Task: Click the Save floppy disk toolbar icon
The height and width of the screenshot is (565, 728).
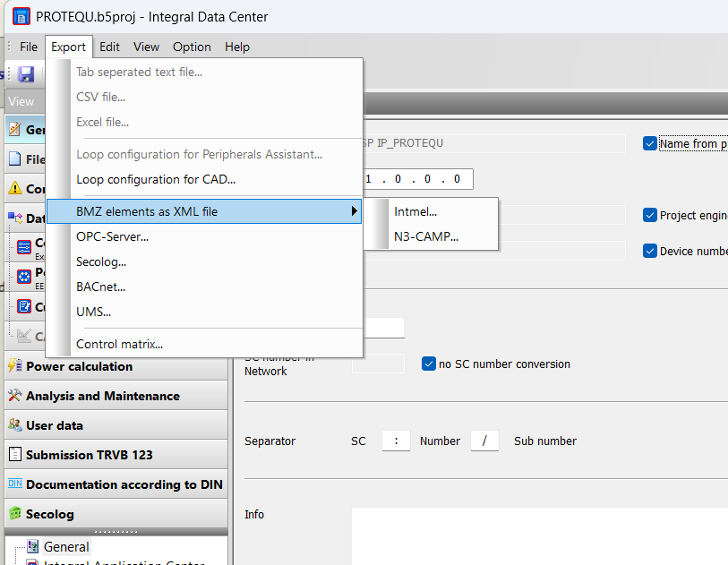Action: [26, 74]
